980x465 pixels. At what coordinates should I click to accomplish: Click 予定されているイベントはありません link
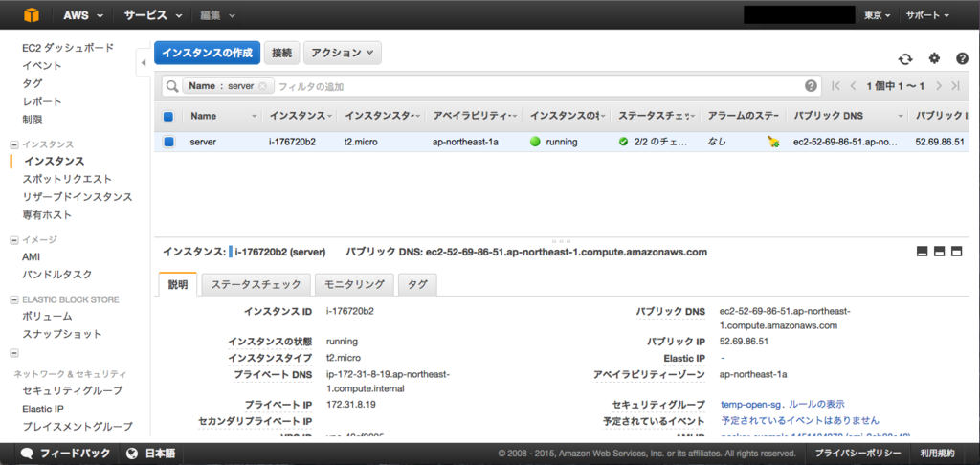[x=799, y=420]
